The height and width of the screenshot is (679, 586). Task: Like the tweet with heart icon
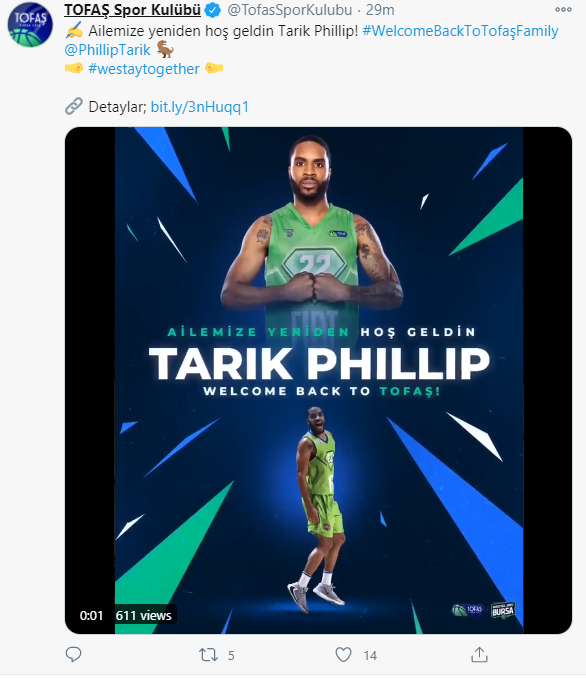pos(343,655)
